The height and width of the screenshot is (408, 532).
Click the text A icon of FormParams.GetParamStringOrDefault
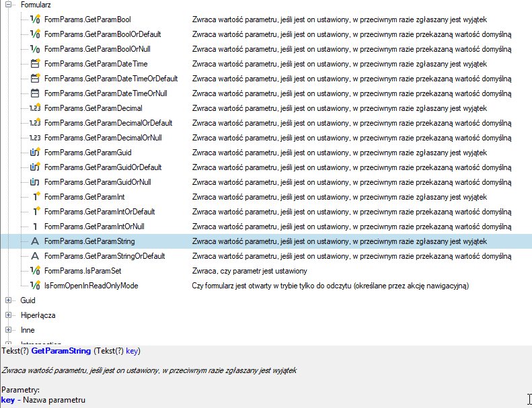(x=35, y=256)
